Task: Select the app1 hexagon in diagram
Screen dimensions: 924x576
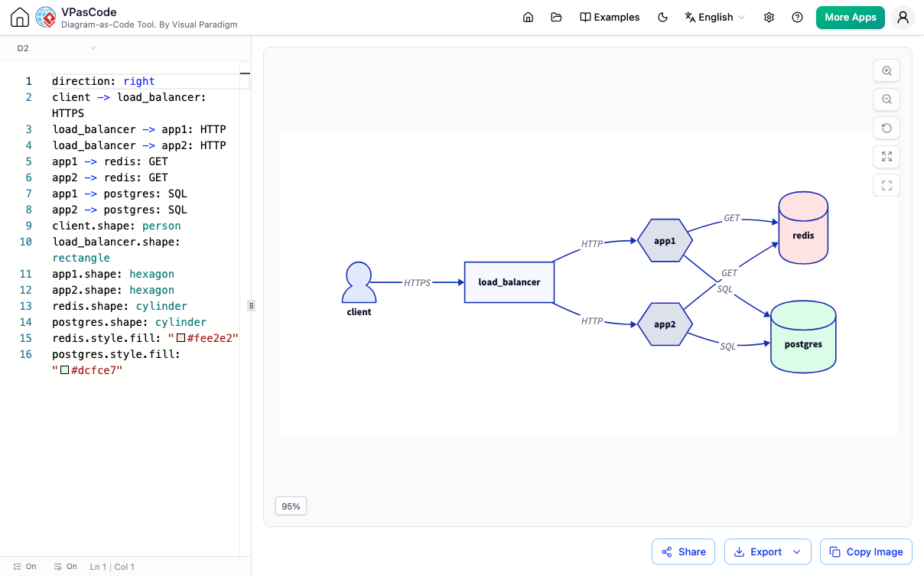Action: point(665,240)
